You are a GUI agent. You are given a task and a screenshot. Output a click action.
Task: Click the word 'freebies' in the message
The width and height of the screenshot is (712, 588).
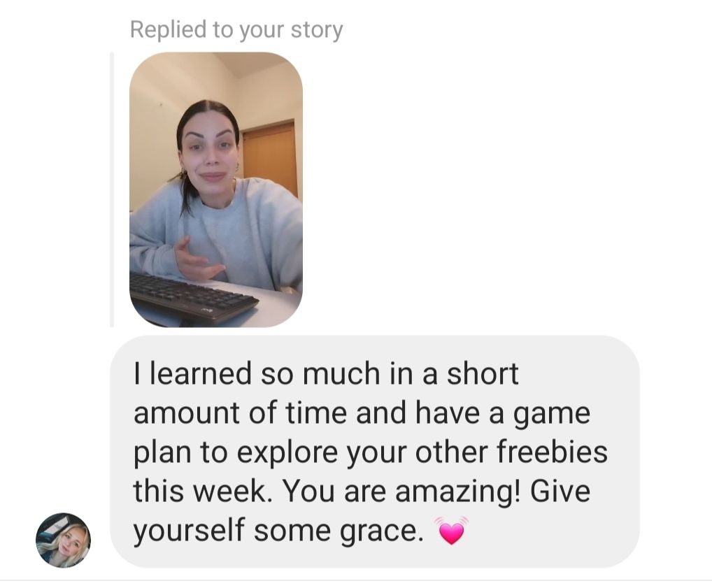pos(552,452)
